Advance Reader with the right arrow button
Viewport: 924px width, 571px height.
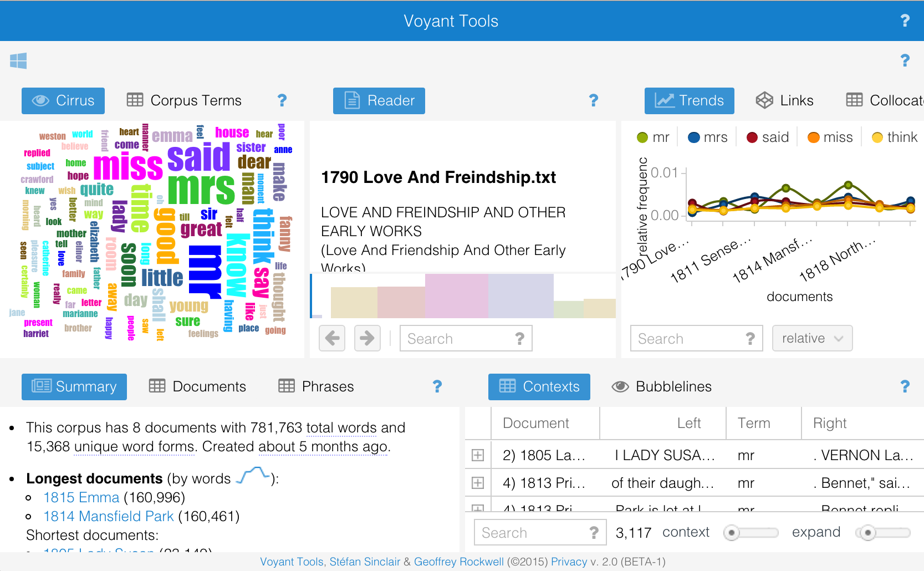pos(367,338)
